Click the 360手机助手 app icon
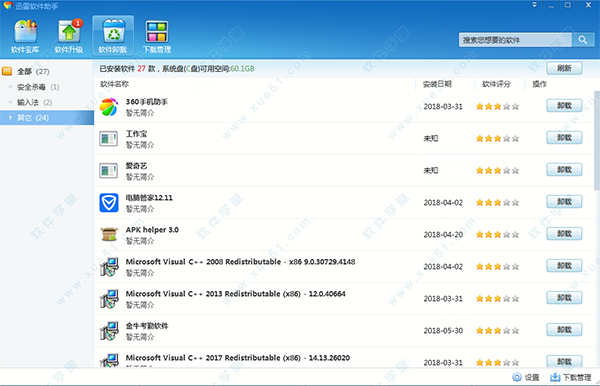The height and width of the screenshot is (386, 600). [109, 107]
